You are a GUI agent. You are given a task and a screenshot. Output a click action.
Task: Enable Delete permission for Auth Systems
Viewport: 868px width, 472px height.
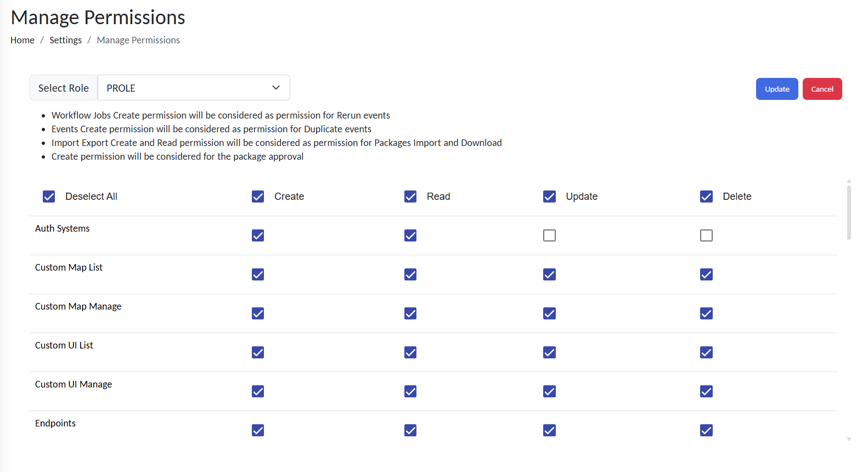(x=706, y=235)
